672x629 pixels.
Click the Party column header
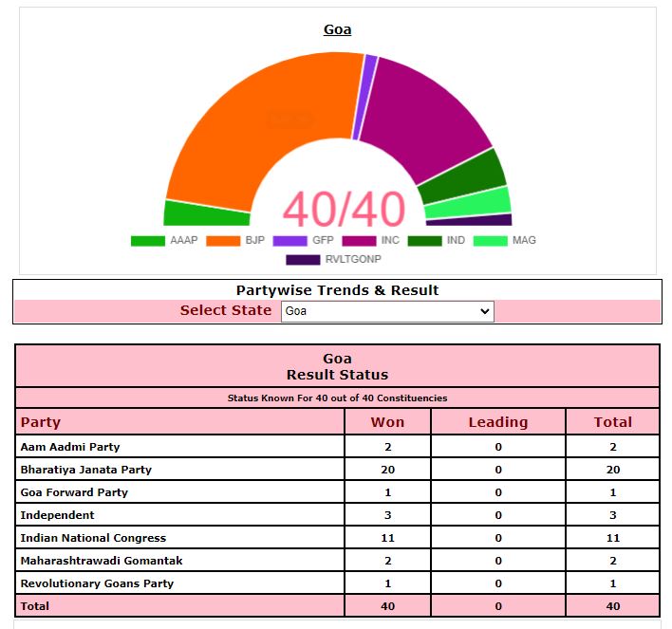click(x=41, y=422)
